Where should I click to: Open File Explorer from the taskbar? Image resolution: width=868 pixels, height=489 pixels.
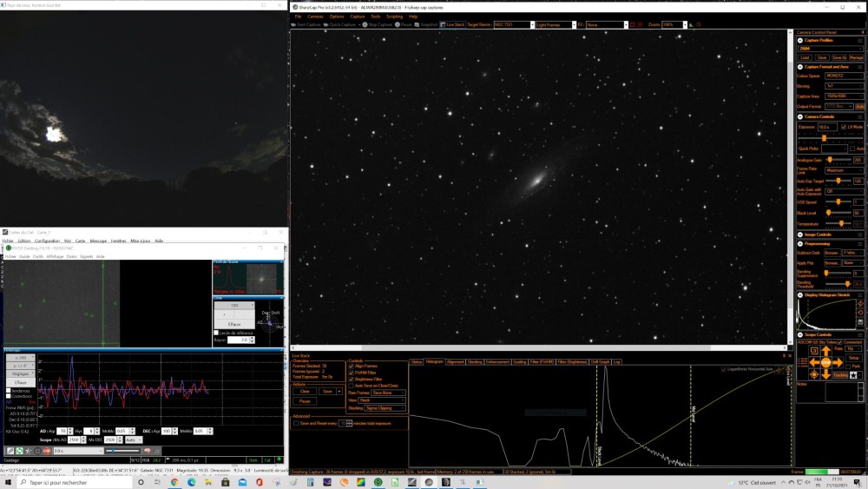(x=208, y=483)
